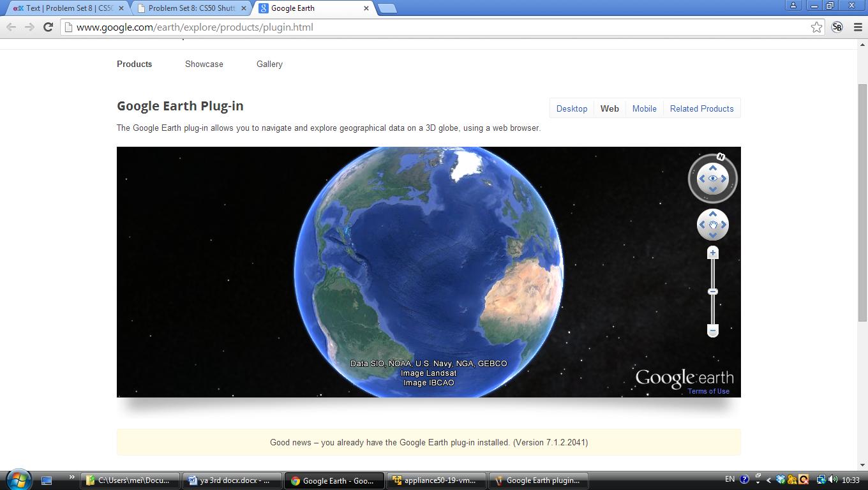Click the scrollbar down arrow

tap(862, 465)
